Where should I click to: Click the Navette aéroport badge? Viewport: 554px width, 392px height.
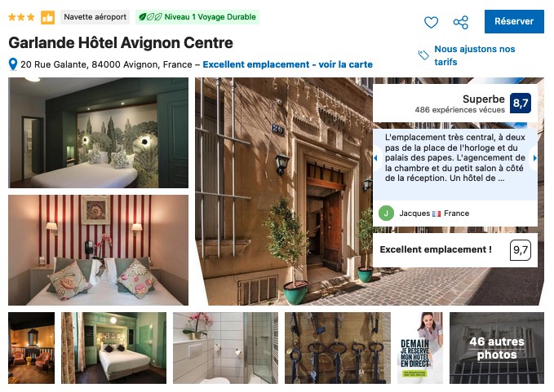[x=95, y=17]
